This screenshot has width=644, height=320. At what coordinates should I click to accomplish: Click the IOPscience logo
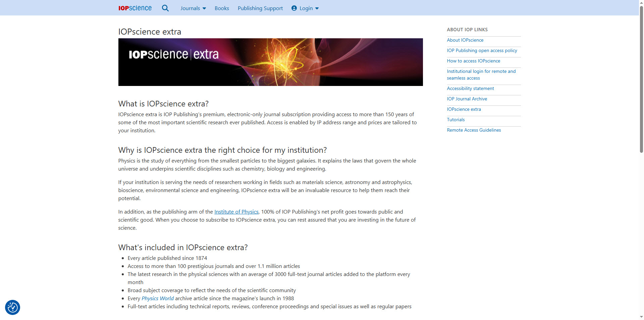click(x=135, y=8)
